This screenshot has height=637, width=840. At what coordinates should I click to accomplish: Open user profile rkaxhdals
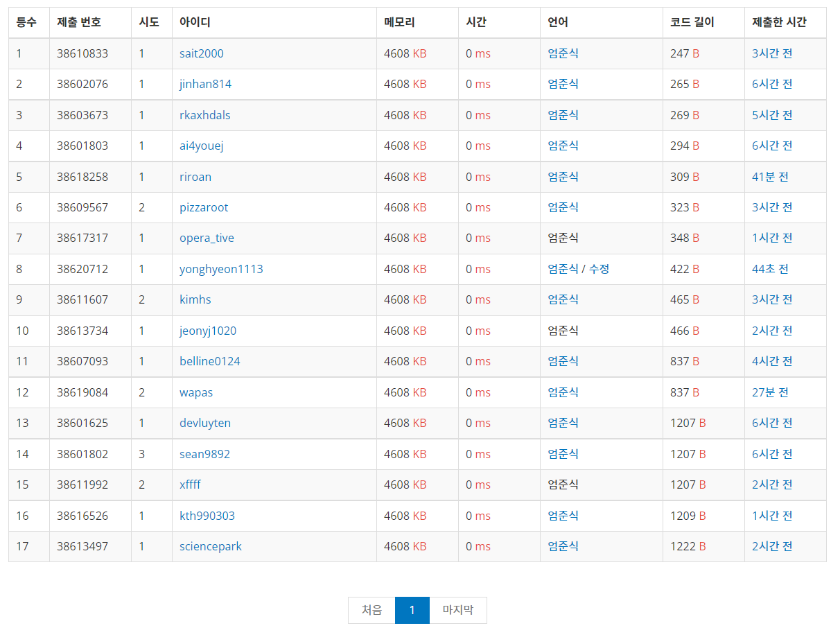(205, 115)
